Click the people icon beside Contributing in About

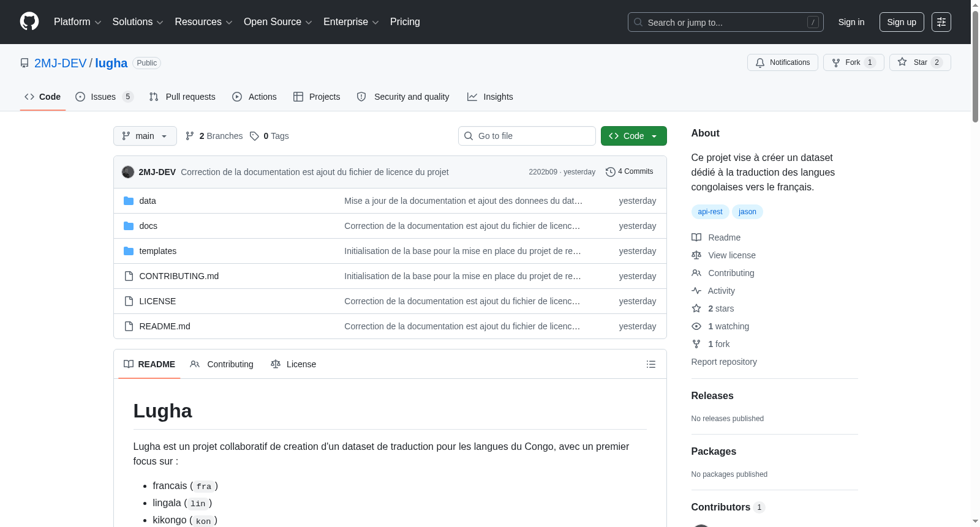click(696, 273)
